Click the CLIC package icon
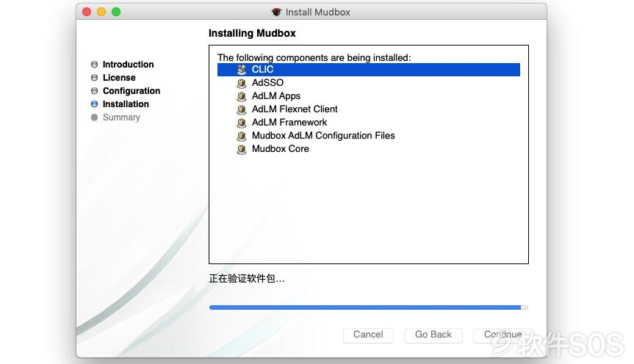634x364 pixels. (x=242, y=70)
